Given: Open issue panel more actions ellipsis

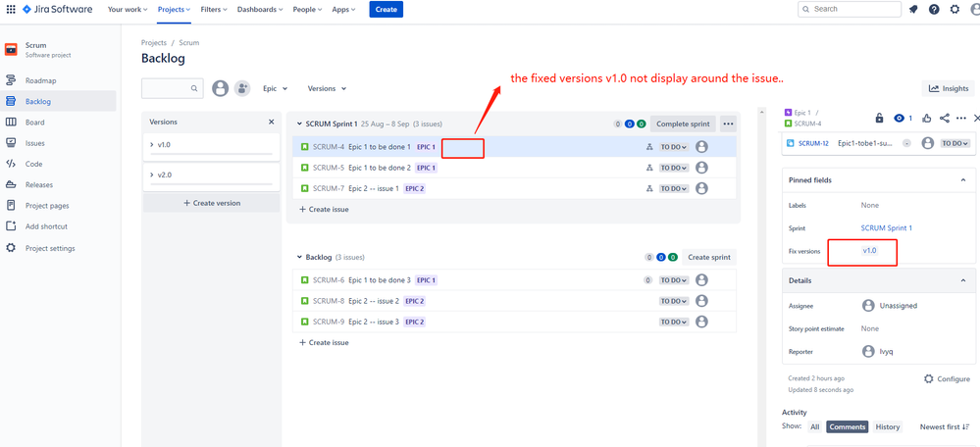Looking at the screenshot, I should (961, 118).
